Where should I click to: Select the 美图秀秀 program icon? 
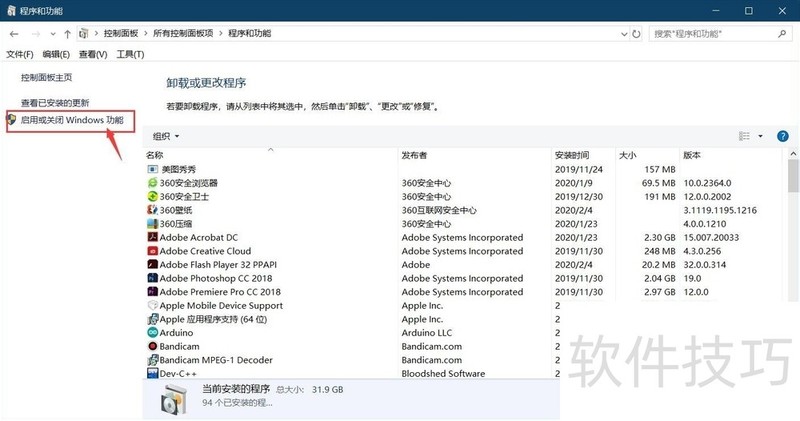click(153, 169)
